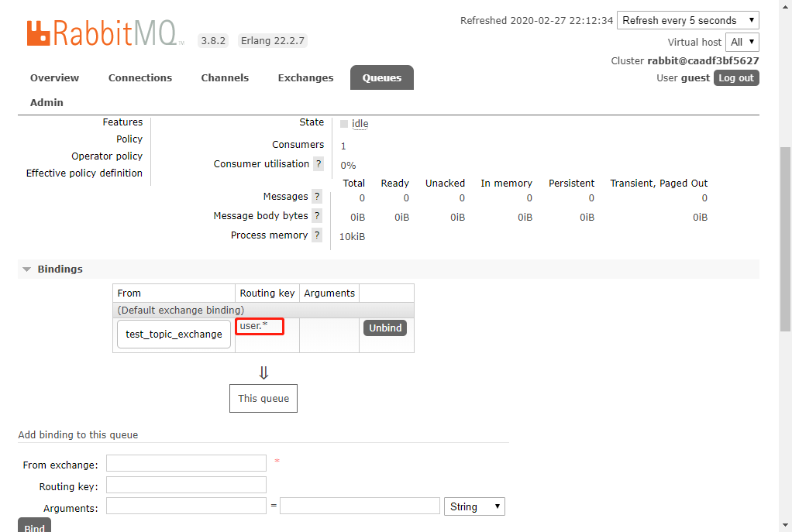The height and width of the screenshot is (532, 792).
Task: Click the scrollbar down arrow
Action: tap(785, 526)
